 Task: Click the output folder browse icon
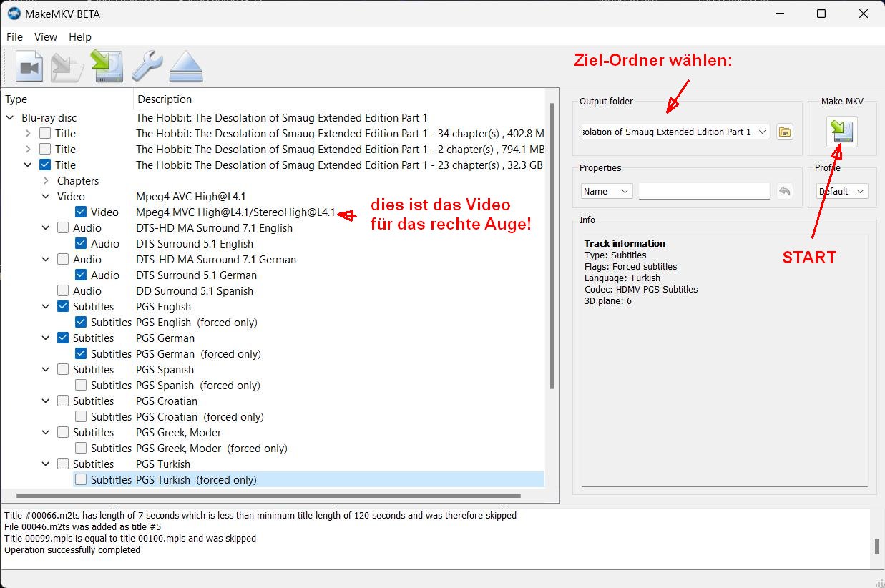[785, 132]
